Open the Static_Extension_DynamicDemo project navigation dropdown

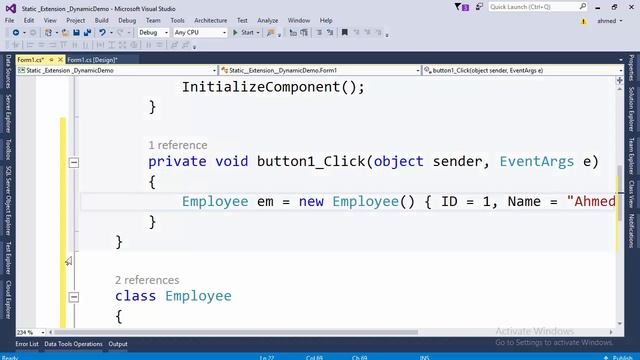point(117,70)
